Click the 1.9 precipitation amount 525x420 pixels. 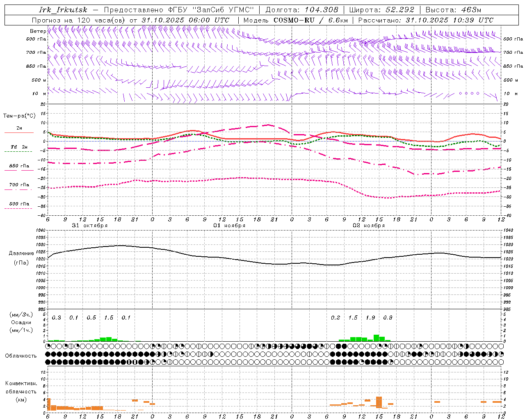coord(370,318)
